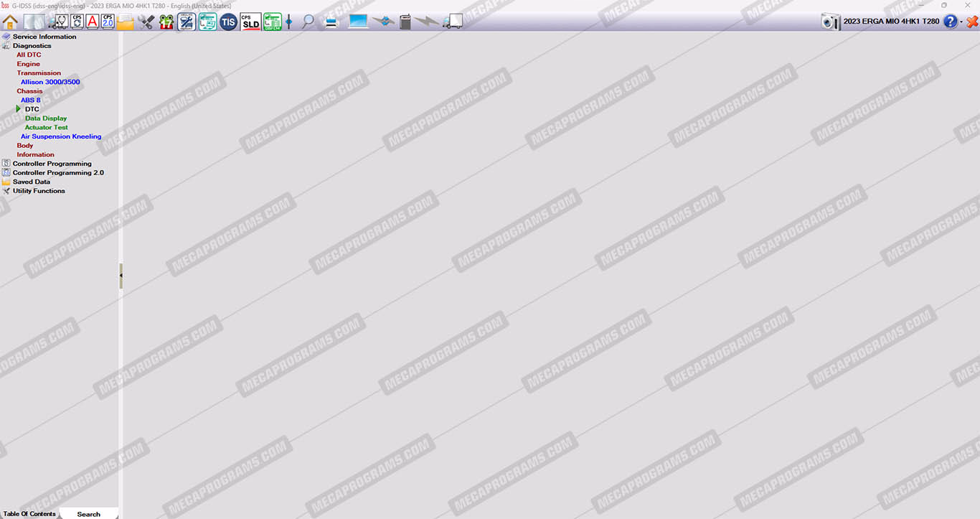Go to the Home house icon
The width and height of the screenshot is (980, 519).
[x=10, y=22]
